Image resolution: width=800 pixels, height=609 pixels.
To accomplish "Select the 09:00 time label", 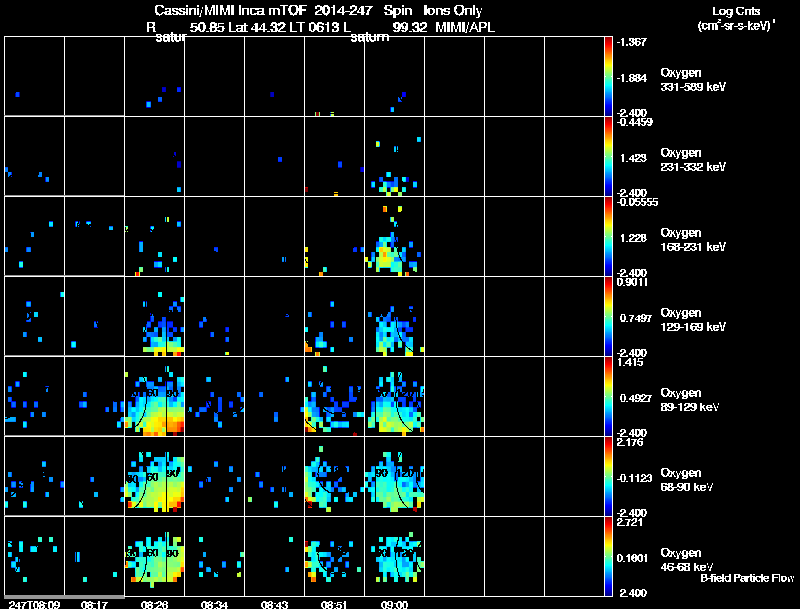I will click(x=394, y=604).
